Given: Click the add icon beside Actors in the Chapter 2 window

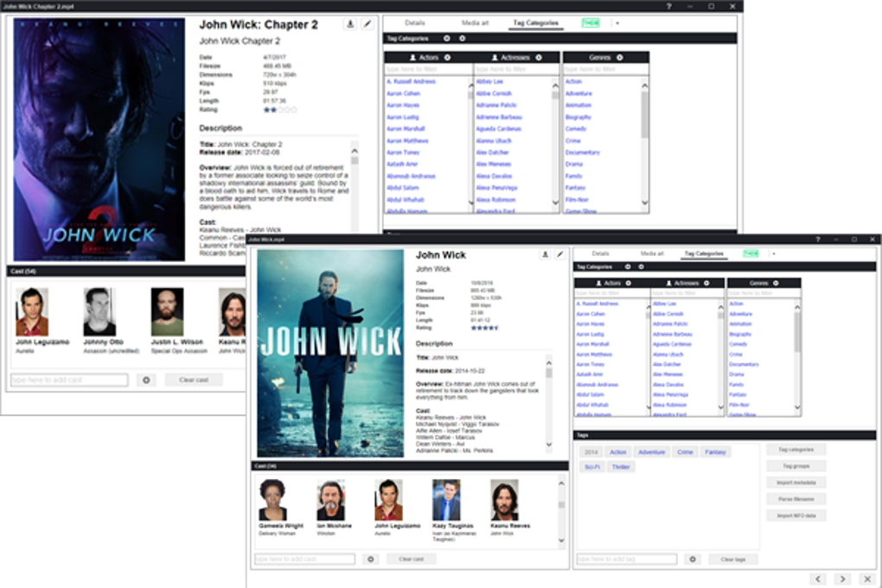Looking at the screenshot, I should pos(448,57).
